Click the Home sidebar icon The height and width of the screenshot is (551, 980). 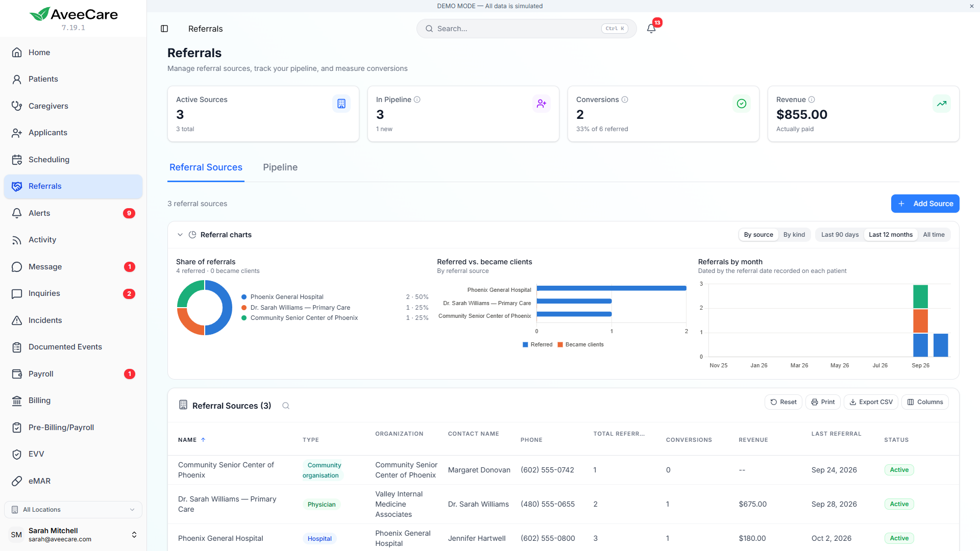click(x=17, y=53)
